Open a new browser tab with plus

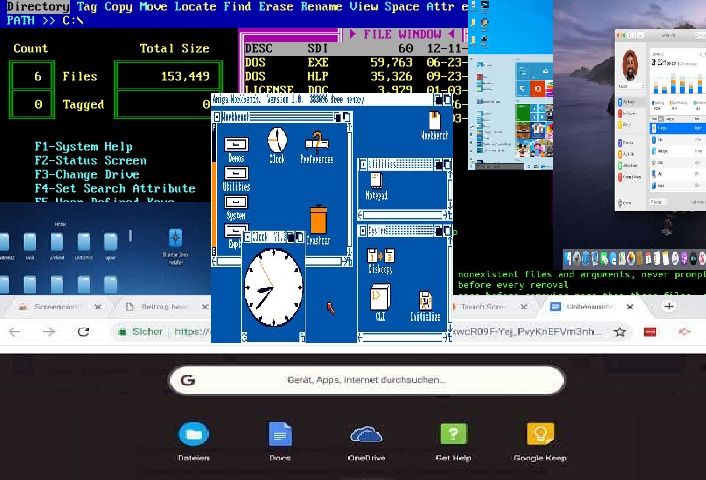pos(669,306)
